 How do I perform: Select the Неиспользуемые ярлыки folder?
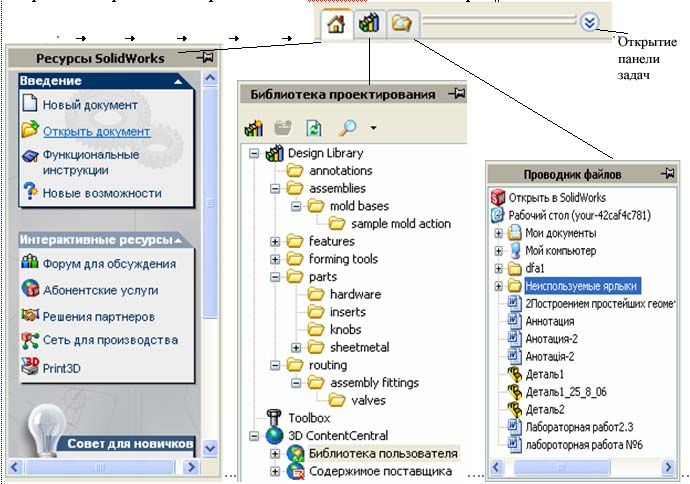point(581,286)
